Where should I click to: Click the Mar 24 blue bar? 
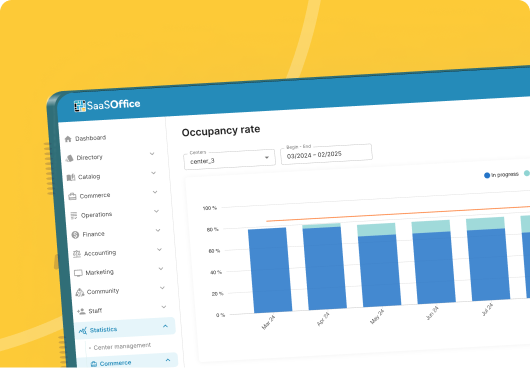(270, 270)
